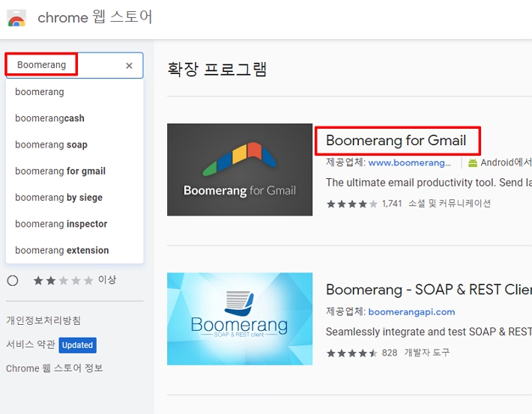Open the 서비스 약관 terms of service link
The width and height of the screenshot is (532, 414).
coord(31,344)
